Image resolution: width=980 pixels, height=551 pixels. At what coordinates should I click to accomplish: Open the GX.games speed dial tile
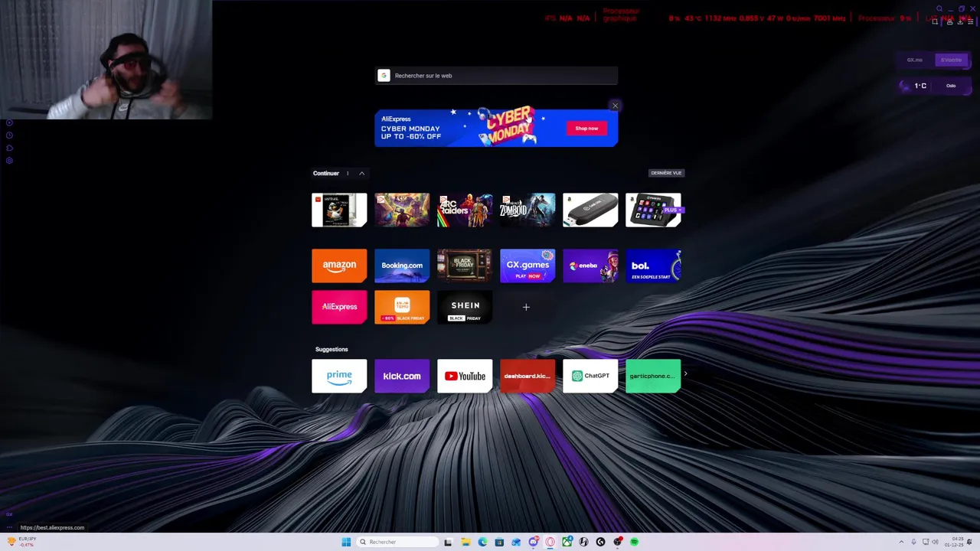pos(528,266)
